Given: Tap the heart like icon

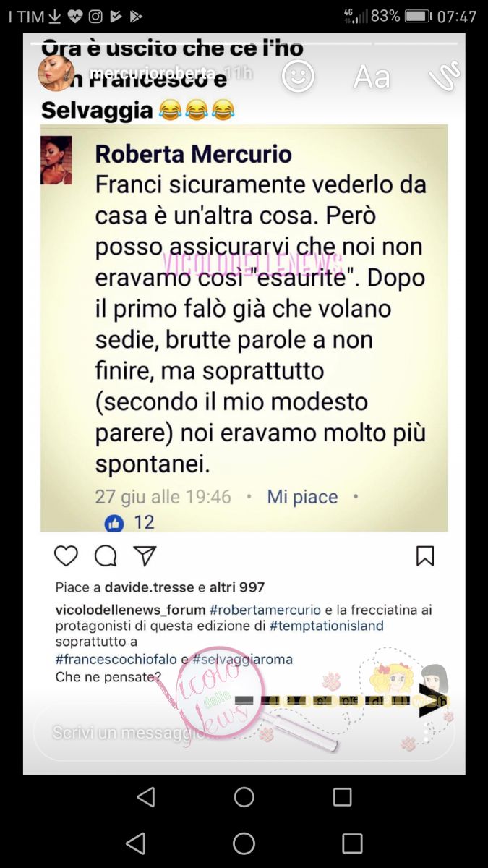Looking at the screenshot, I should [x=66, y=556].
